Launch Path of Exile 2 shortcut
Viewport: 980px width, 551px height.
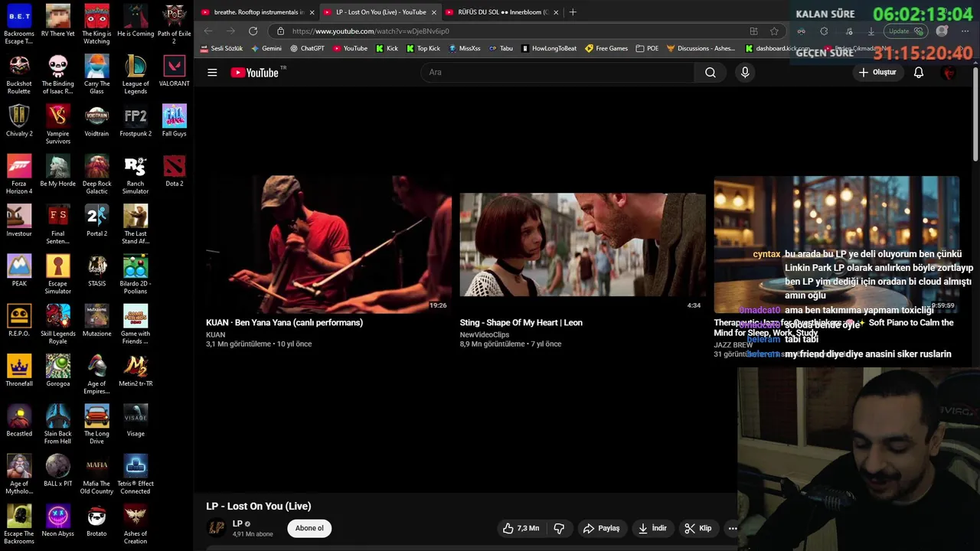coord(175,24)
